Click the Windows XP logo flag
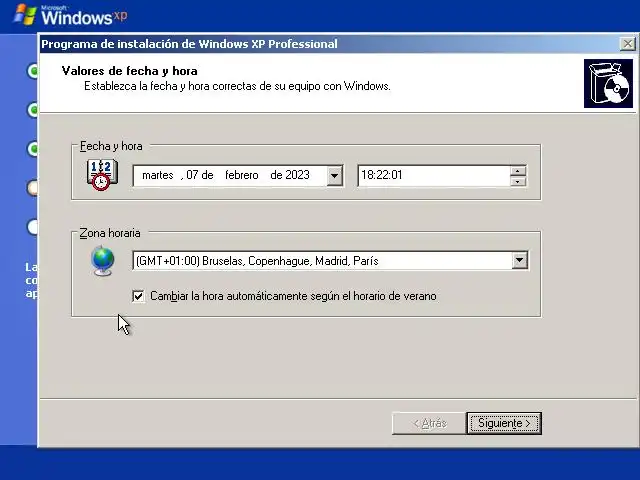640x480 pixels. coord(24,15)
